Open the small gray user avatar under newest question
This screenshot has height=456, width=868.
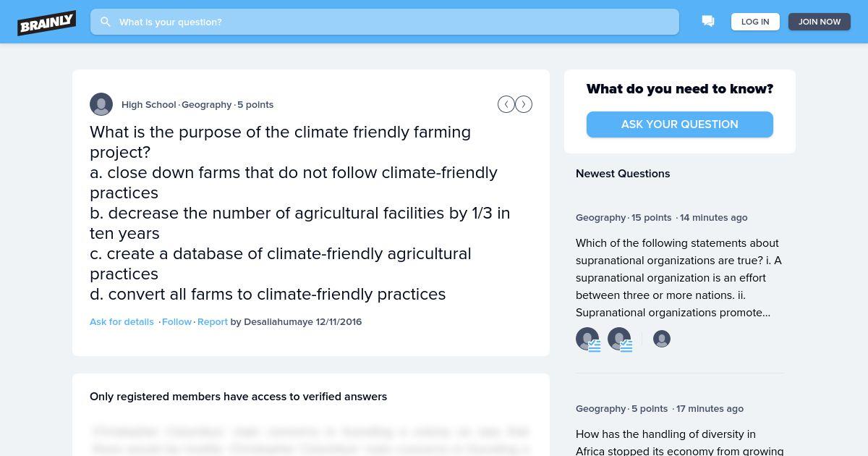click(x=662, y=339)
